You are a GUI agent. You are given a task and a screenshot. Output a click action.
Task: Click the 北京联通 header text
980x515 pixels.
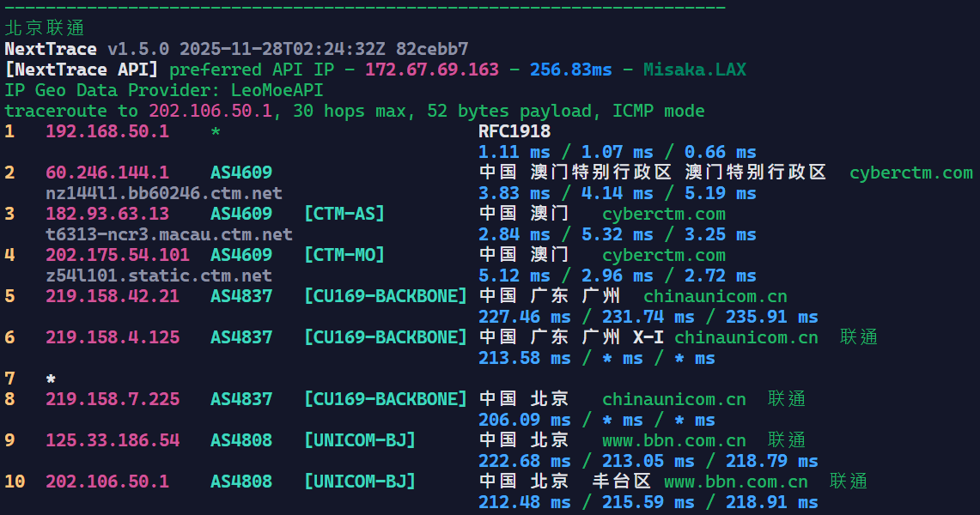coord(45,28)
